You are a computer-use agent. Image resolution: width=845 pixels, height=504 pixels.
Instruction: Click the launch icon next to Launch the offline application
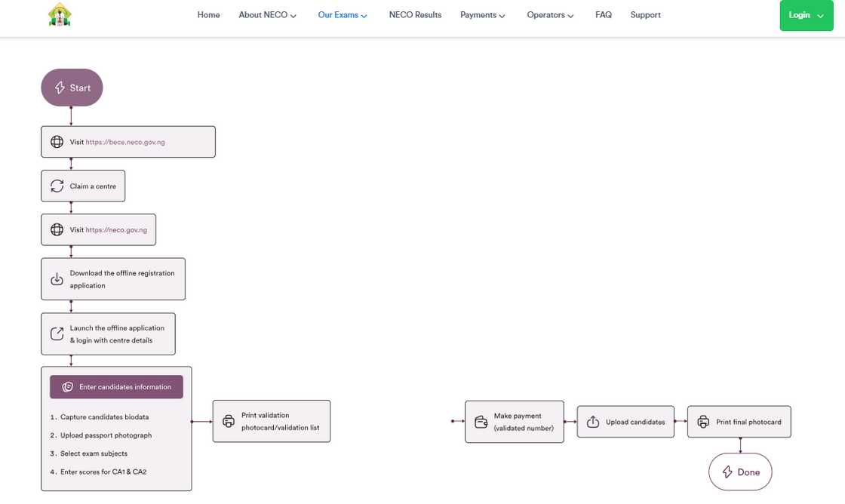(x=57, y=333)
